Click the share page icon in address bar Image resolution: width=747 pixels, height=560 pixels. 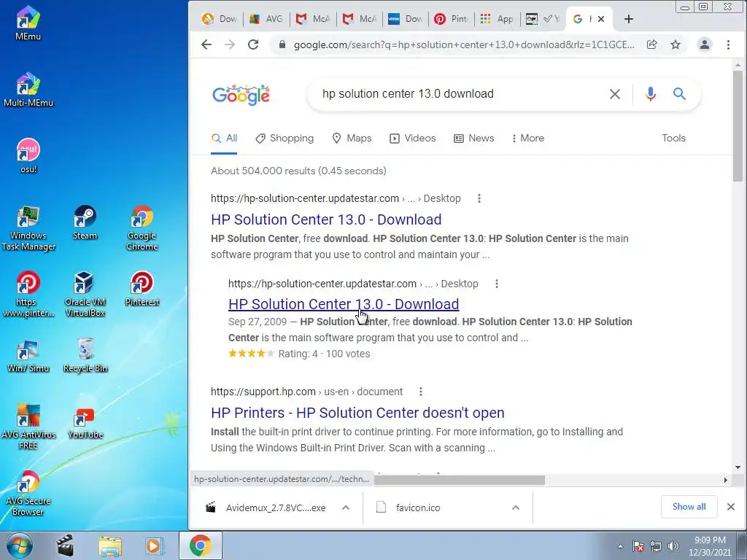(651, 44)
